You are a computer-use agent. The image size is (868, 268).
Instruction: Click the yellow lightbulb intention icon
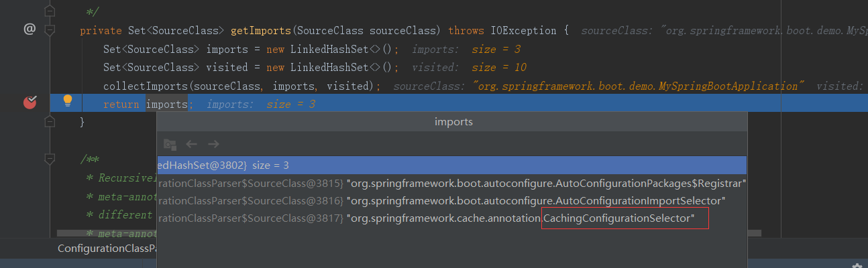(x=67, y=101)
